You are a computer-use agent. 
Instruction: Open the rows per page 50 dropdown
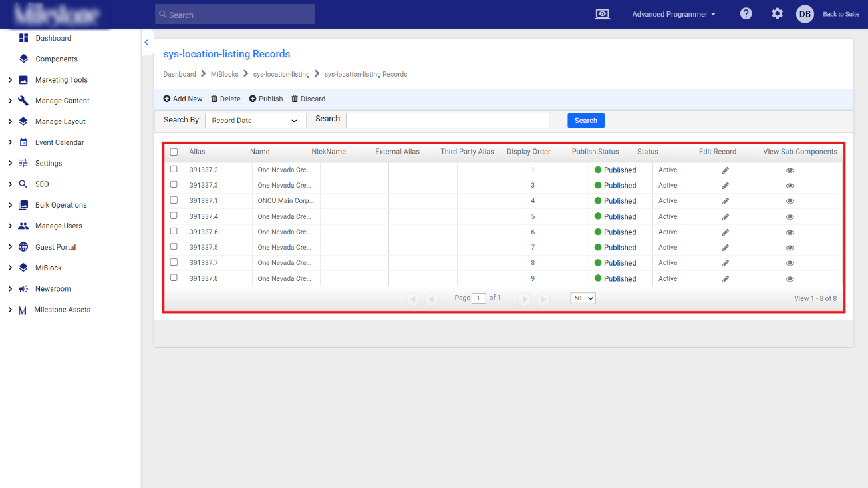tap(583, 298)
